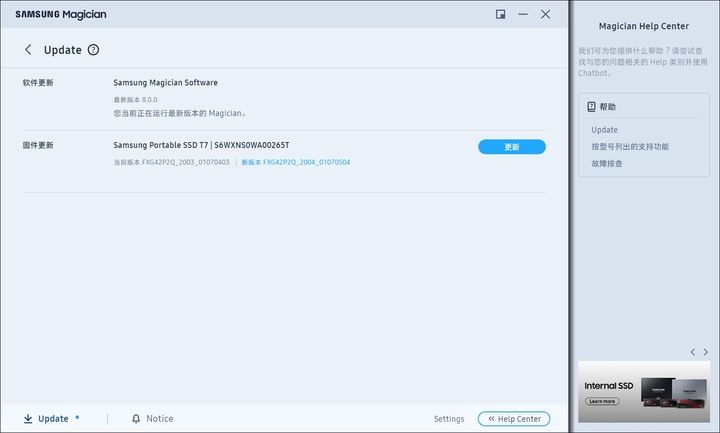The width and height of the screenshot is (720, 433).
Task: Switch to mini mode via title bar window icon
Action: tap(501, 14)
